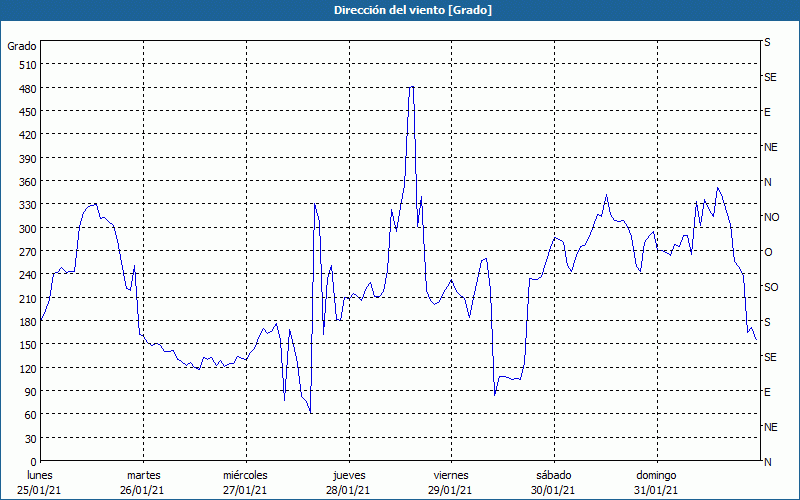Click the "jueves" day label
Screen dimensions: 800x500
click(349, 475)
